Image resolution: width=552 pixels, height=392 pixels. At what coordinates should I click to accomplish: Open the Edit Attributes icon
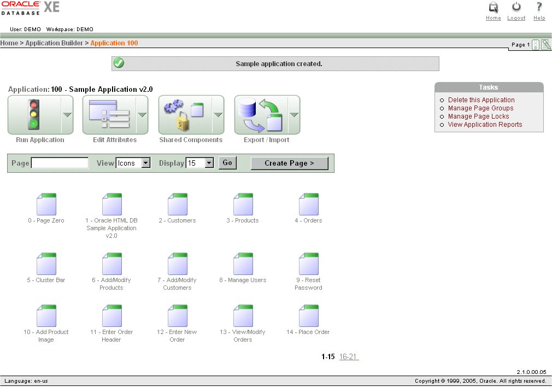click(x=109, y=114)
